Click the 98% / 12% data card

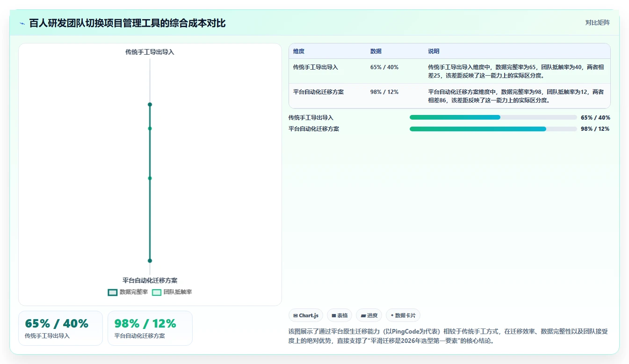(x=150, y=328)
